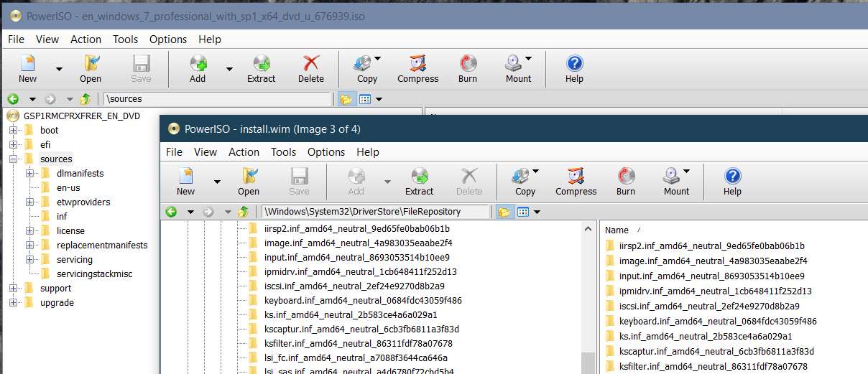Toggle folder tree view in install.wim window
The height and width of the screenshot is (374, 868).
point(504,212)
